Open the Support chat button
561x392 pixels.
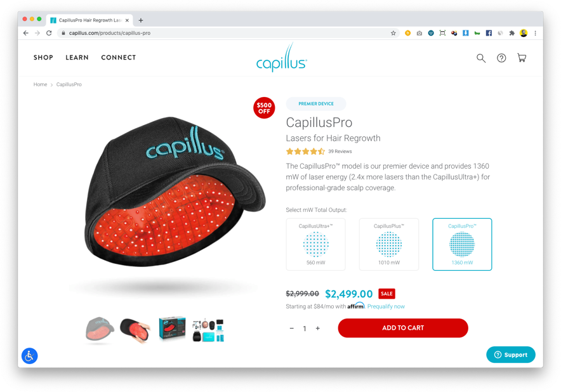coord(511,355)
